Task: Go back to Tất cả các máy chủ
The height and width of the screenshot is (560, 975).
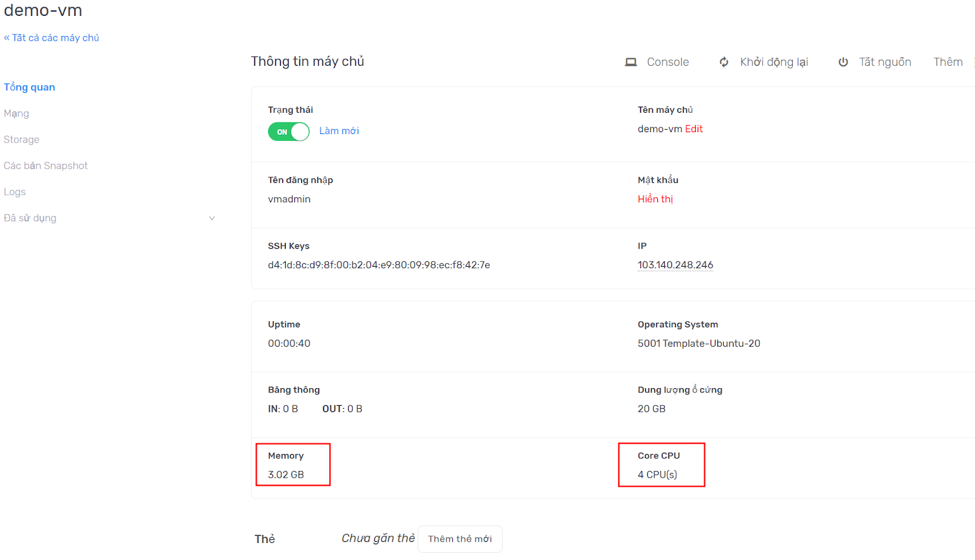Action: (x=52, y=38)
